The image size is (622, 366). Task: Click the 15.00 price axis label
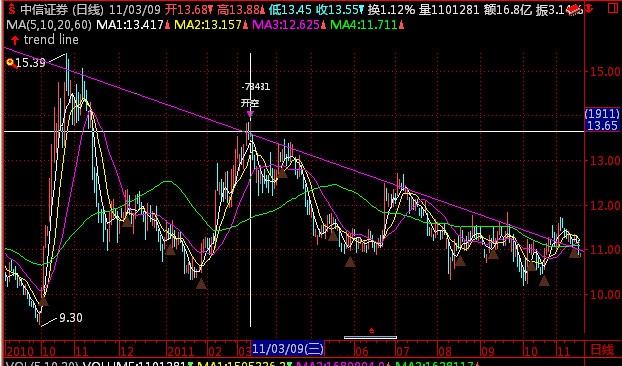[605, 72]
